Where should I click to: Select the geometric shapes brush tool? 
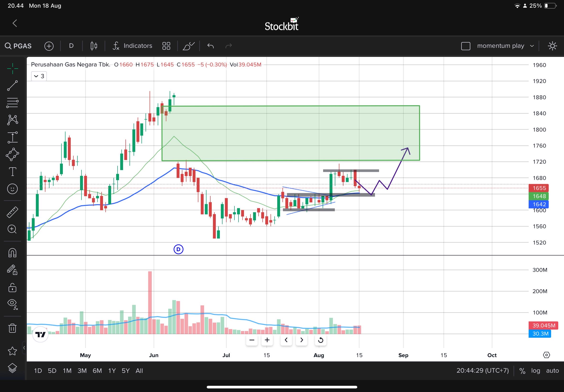pos(12,154)
